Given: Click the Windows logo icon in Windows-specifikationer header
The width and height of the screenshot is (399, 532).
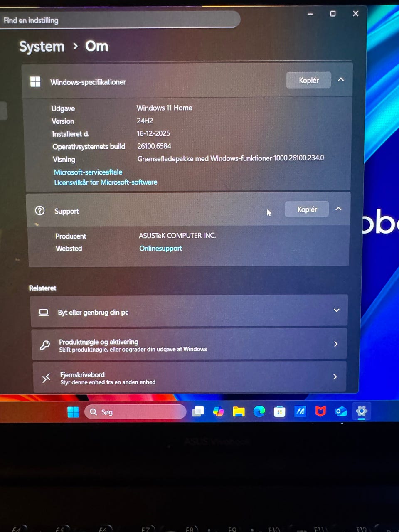Looking at the screenshot, I should pos(35,81).
